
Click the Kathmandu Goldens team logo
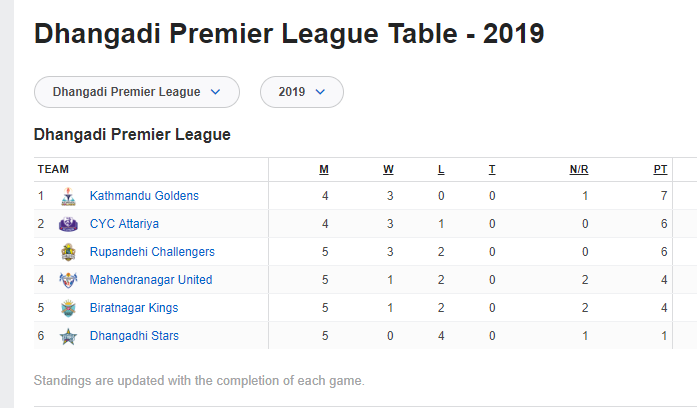tap(68, 196)
